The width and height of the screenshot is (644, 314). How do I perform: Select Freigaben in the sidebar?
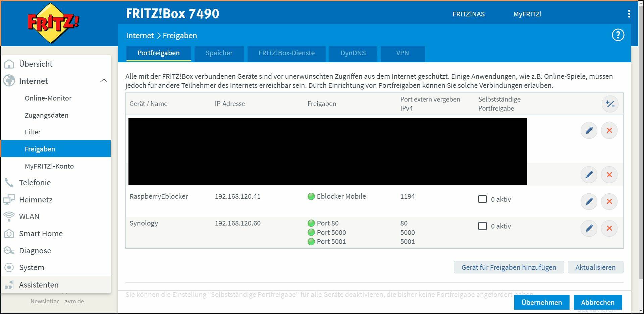pyautogui.click(x=56, y=149)
